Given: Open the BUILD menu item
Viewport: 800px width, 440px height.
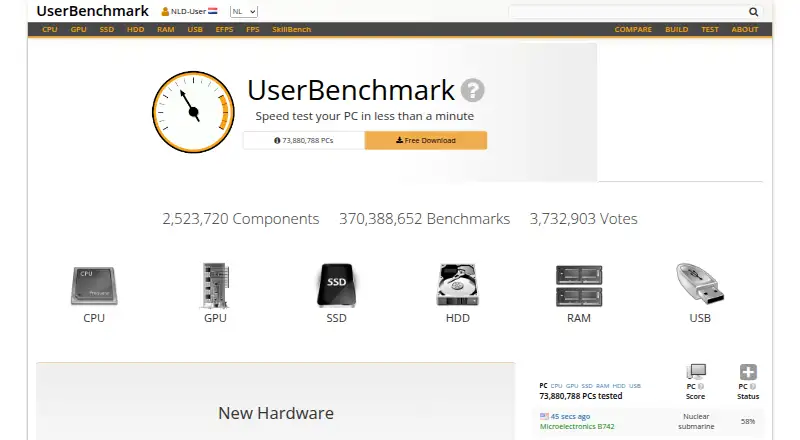Looking at the screenshot, I should (677, 29).
